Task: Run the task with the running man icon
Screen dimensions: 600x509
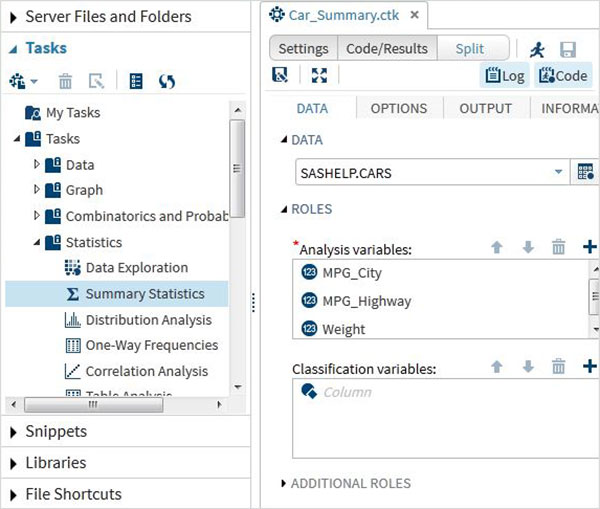Action: pos(537,49)
